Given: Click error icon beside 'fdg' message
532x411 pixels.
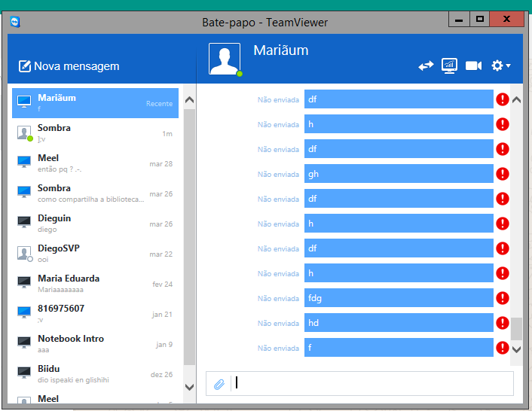Looking at the screenshot, I should (502, 298).
